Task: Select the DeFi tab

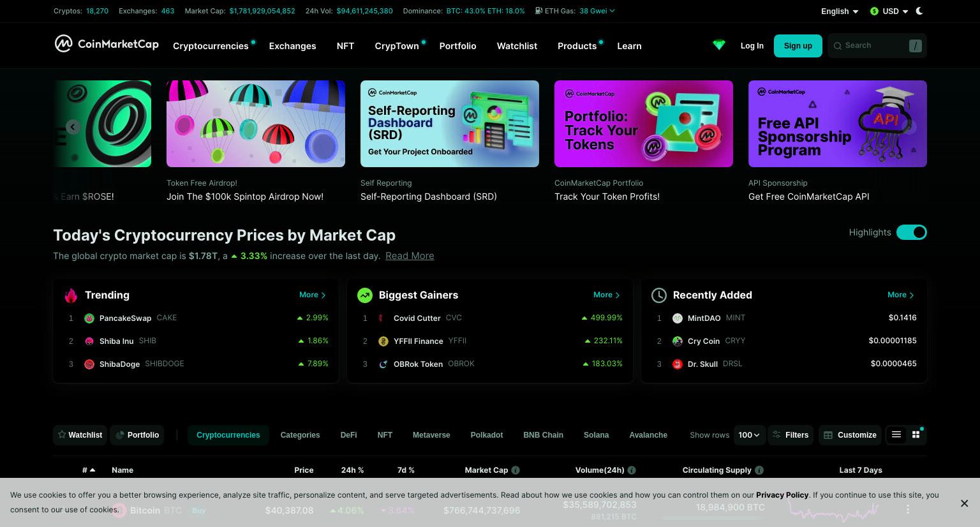Action: [348, 434]
